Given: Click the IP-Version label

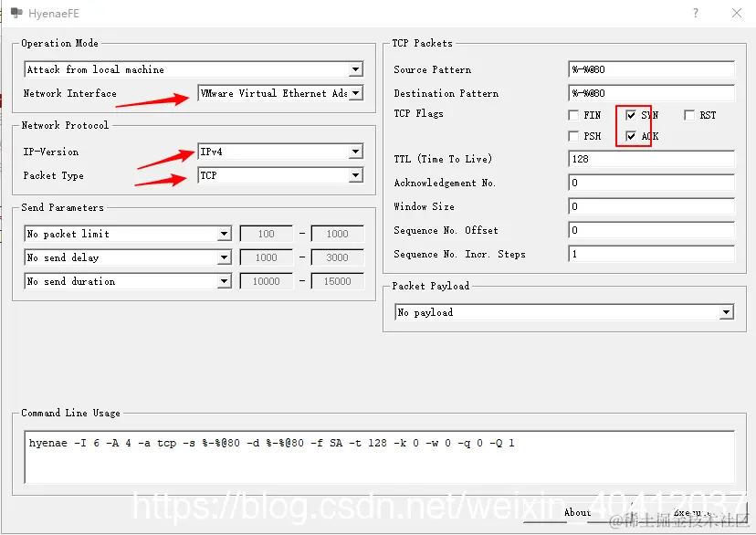Looking at the screenshot, I should 50,152.
